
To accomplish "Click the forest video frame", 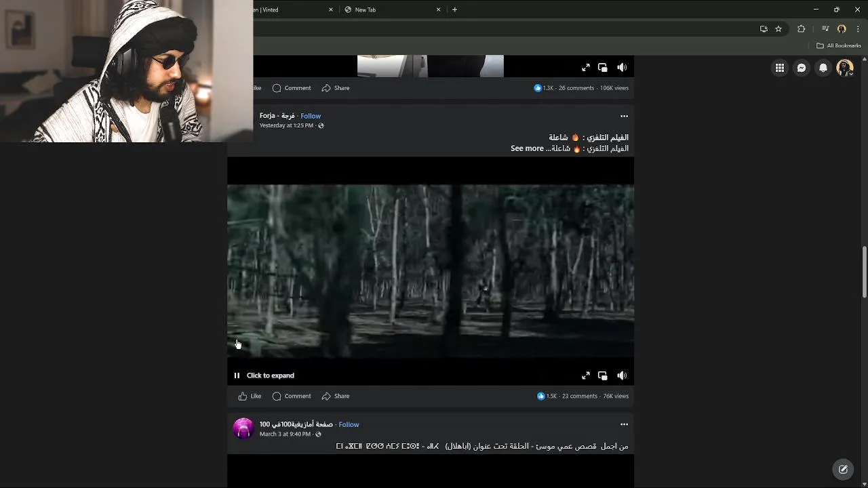I will [431, 271].
